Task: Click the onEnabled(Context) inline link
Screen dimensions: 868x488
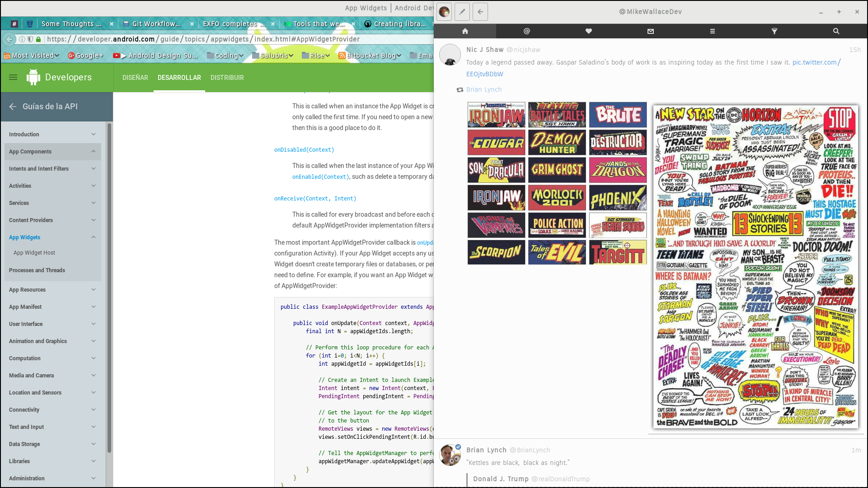Action: 321,177
